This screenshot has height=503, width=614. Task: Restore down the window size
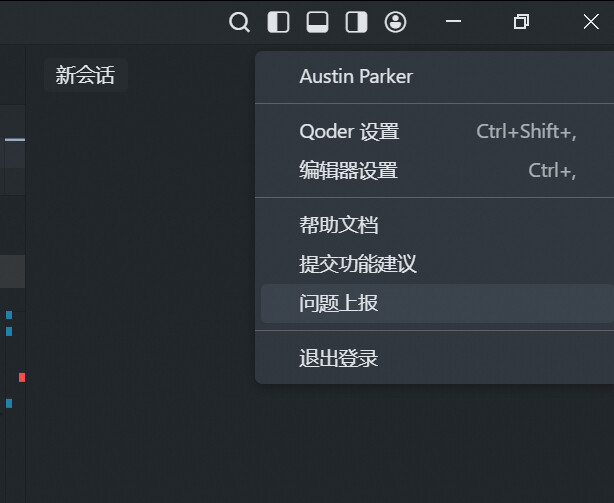coord(521,22)
